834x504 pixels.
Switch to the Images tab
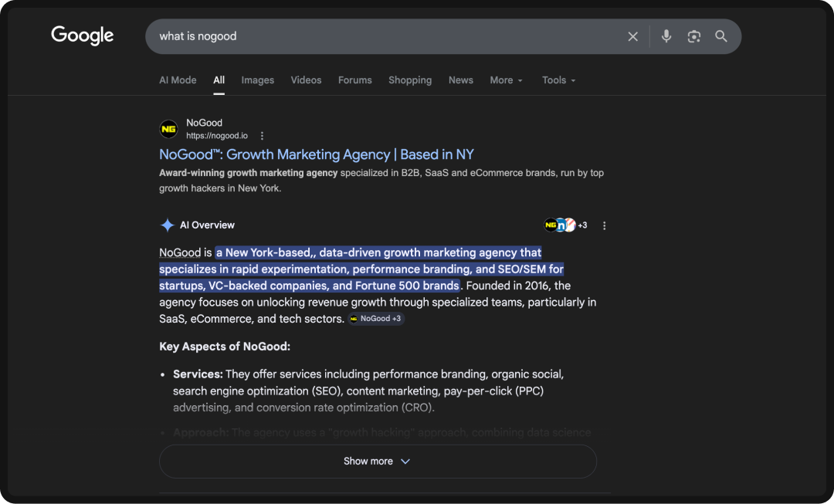(257, 79)
